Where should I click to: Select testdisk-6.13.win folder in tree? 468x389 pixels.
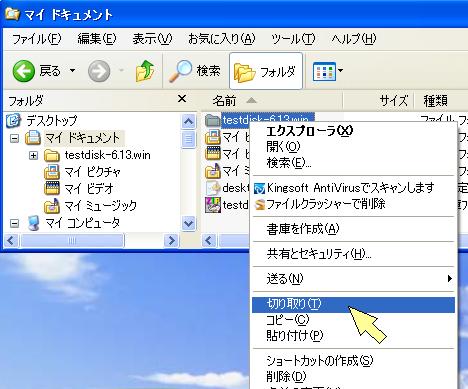click(107, 155)
